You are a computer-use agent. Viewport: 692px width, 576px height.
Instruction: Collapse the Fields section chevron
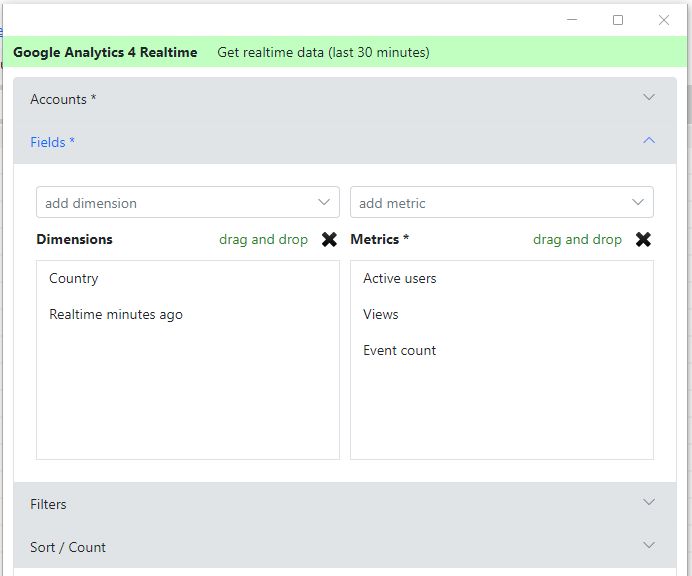click(649, 140)
